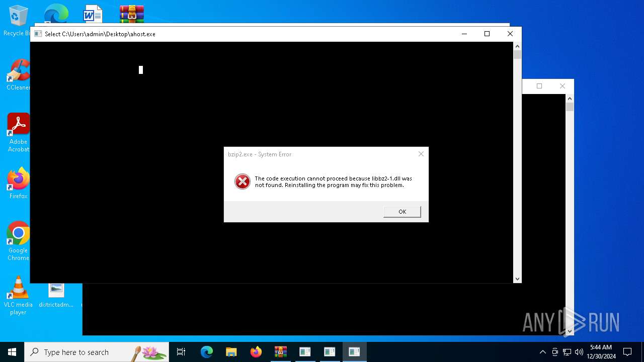Switch to active third console taskbar button

coord(355,352)
